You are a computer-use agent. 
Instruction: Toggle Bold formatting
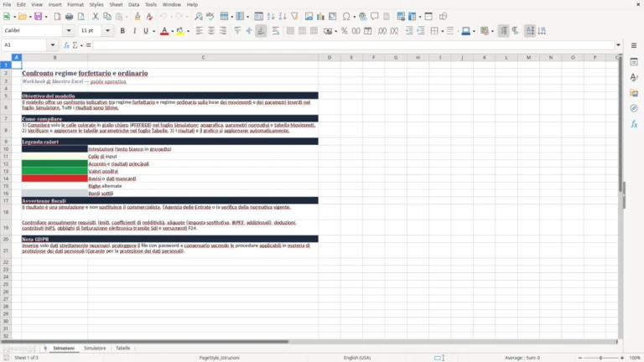(122, 31)
